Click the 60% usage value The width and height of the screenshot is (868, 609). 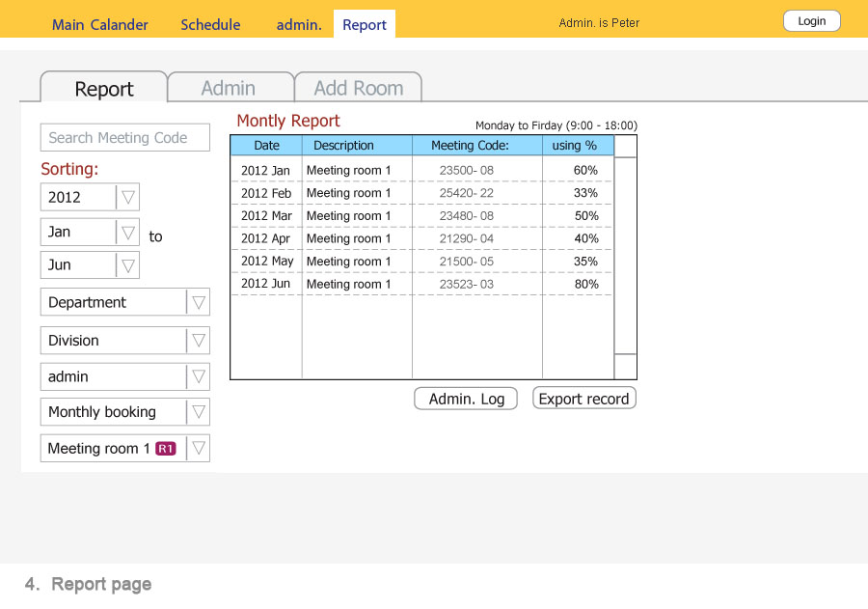(x=585, y=170)
